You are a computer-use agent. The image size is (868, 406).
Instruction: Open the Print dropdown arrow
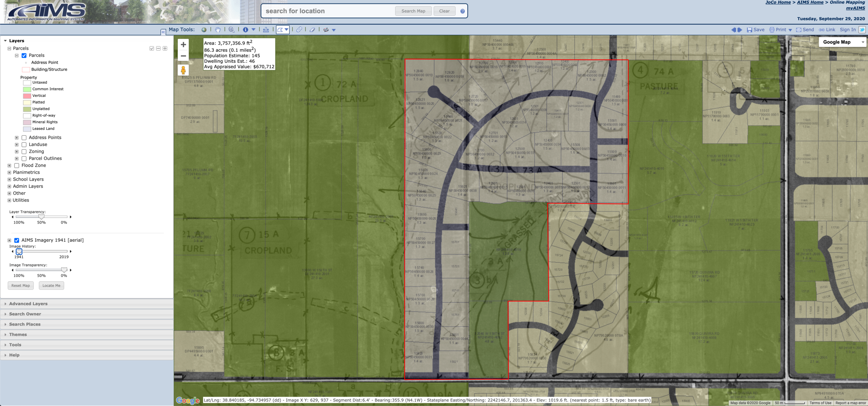[791, 30]
